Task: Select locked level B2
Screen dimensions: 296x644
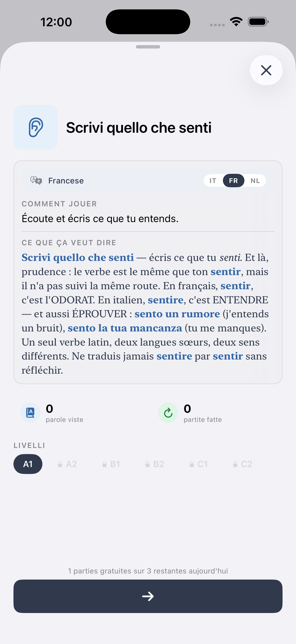Action: 155,464
